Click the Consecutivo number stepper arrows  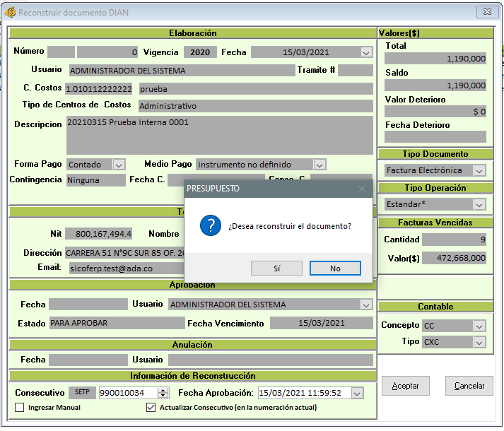coord(163,394)
